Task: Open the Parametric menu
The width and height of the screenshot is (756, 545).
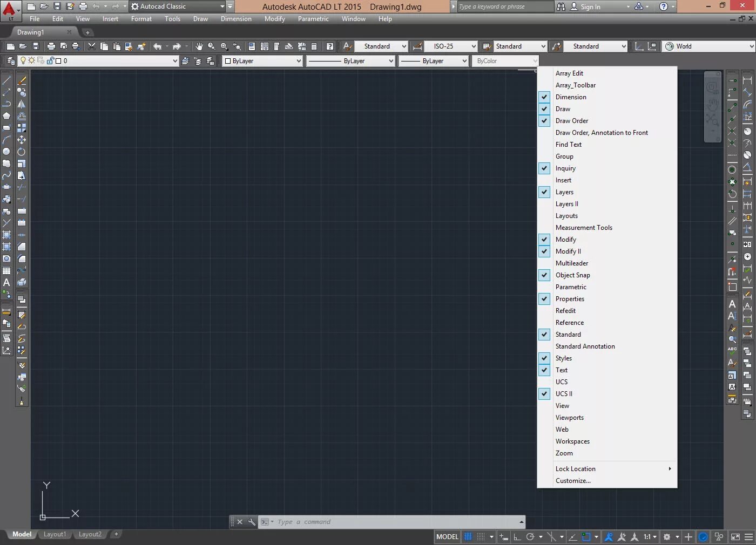Action: [x=313, y=19]
